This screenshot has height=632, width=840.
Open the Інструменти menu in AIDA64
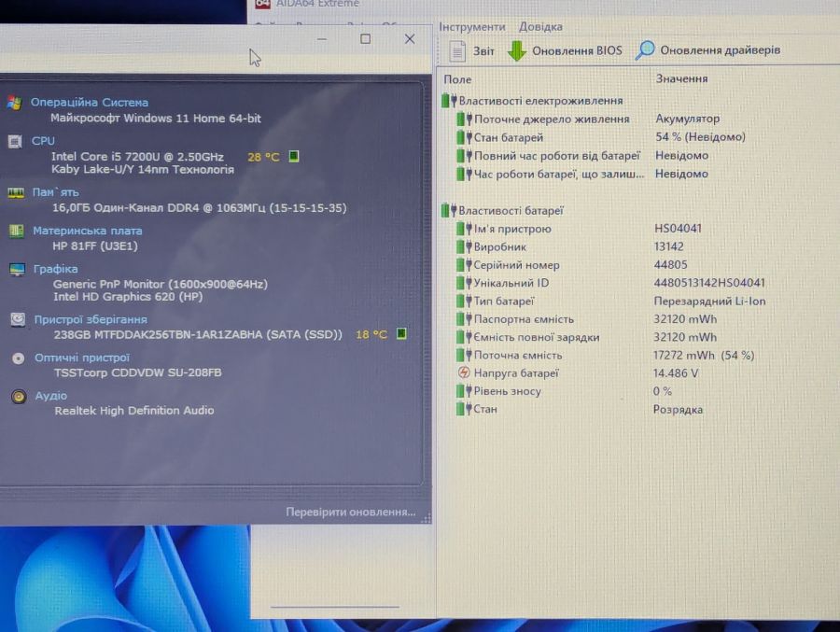471,27
